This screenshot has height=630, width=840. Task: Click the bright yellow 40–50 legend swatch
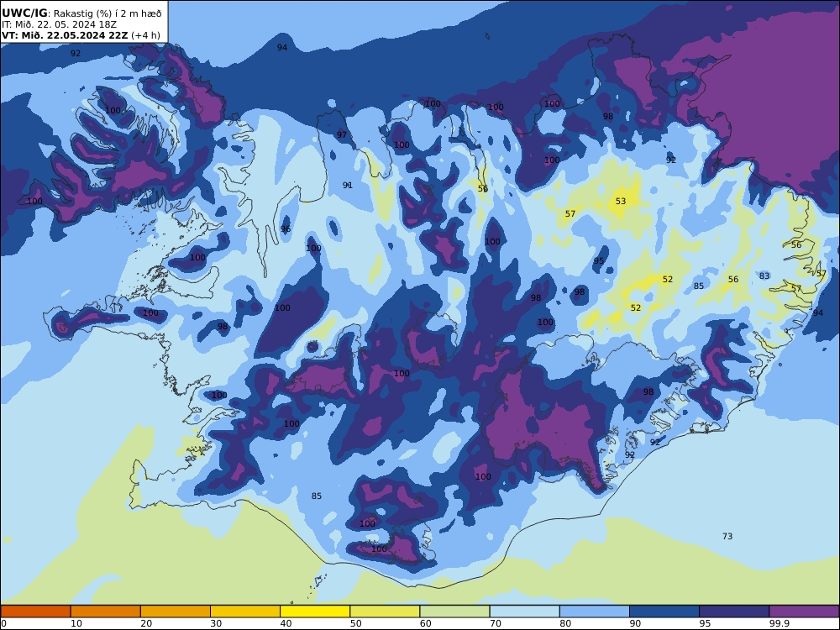315,612
